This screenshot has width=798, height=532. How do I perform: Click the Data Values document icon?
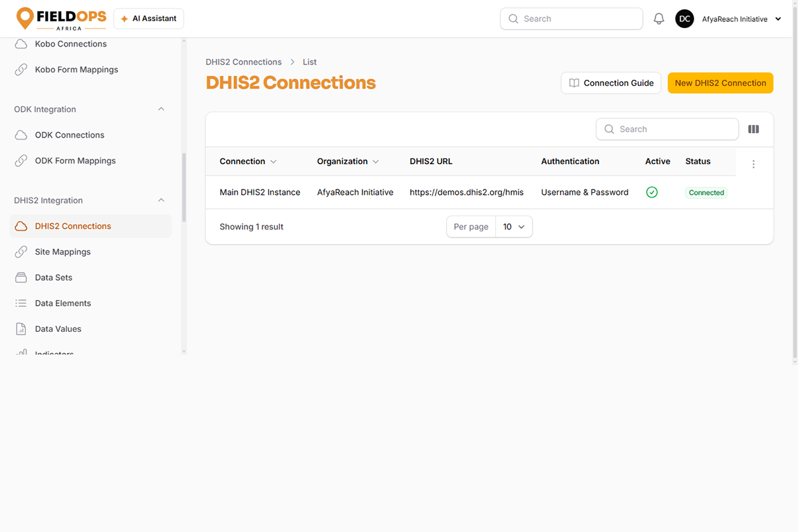pos(21,329)
